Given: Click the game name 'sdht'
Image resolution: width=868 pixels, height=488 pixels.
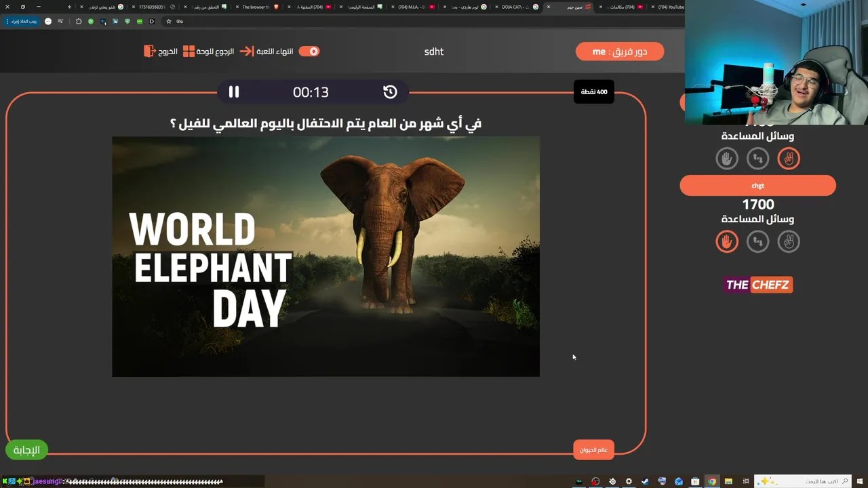Looking at the screenshot, I should click(x=434, y=52).
